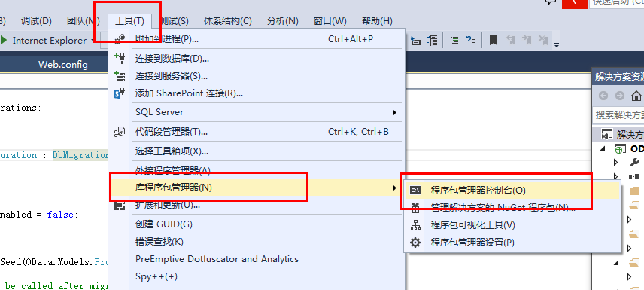This screenshot has height=290, width=644.
Task: Click the SharePoint connection icon
Action: click(120, 93)
